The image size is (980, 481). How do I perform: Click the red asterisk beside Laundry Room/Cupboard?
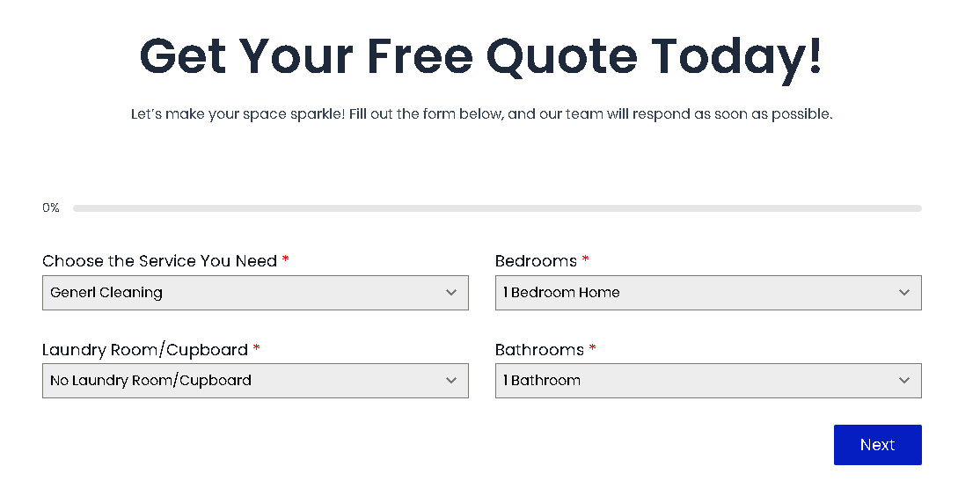[x=256, y=349]
